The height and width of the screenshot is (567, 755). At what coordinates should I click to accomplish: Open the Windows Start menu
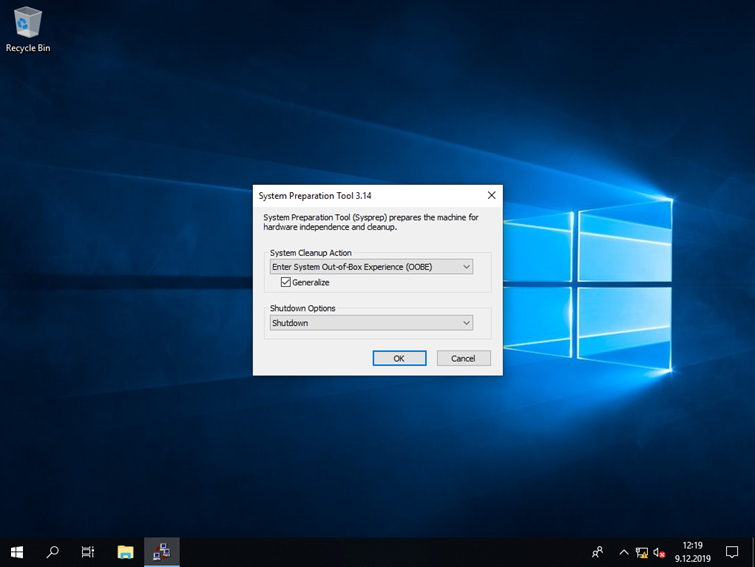pos(17,552)
